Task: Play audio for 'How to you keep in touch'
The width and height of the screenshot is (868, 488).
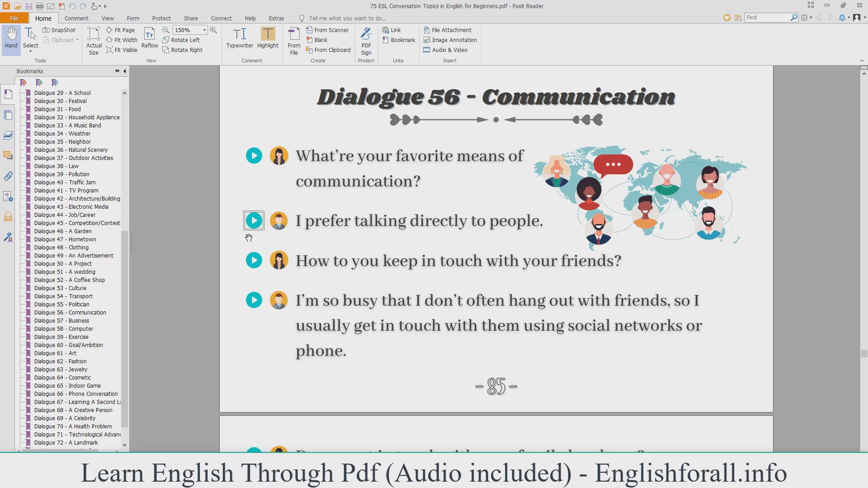Action: coord(254,260)
